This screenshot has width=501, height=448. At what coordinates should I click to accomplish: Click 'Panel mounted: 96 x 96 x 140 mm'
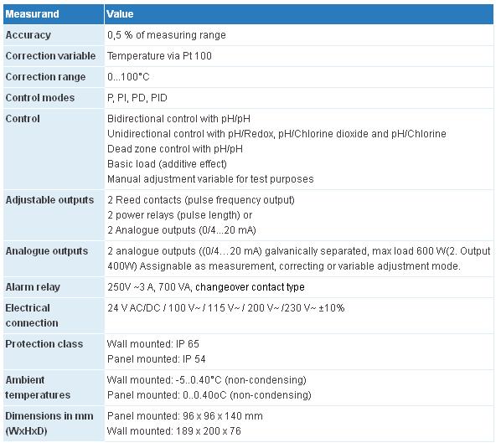pos(184,416)
